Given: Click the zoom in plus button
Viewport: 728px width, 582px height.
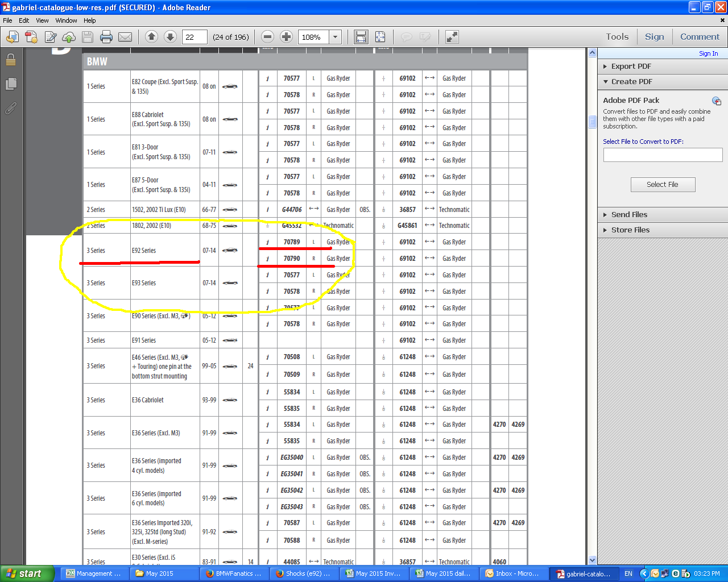Looking at the screenshot, I should [x=286, y=37].
